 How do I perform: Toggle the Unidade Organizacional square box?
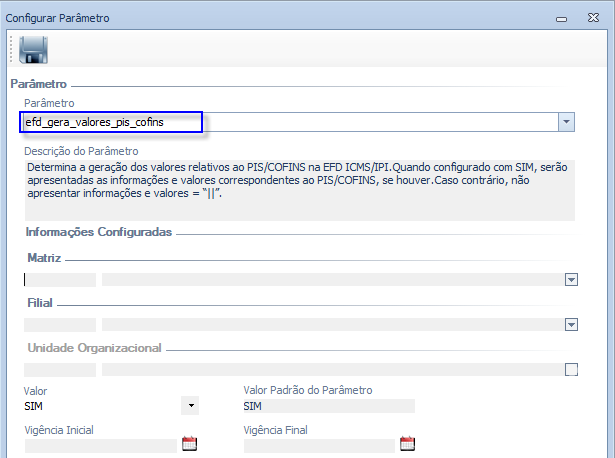[571, 370]
